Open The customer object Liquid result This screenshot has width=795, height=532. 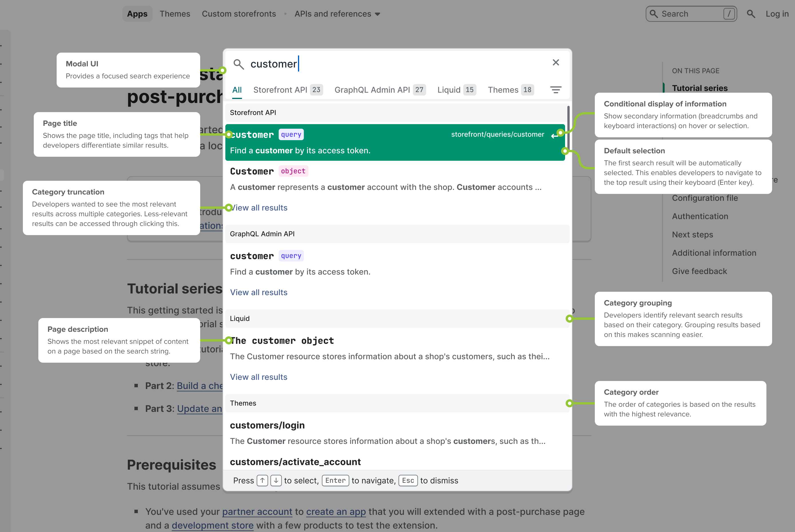(x=395, y=348)
